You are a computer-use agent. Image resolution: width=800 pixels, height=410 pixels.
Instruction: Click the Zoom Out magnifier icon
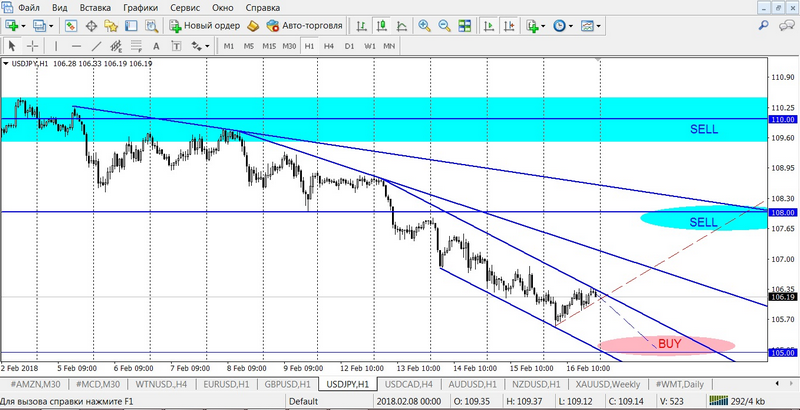coord(443,25)
